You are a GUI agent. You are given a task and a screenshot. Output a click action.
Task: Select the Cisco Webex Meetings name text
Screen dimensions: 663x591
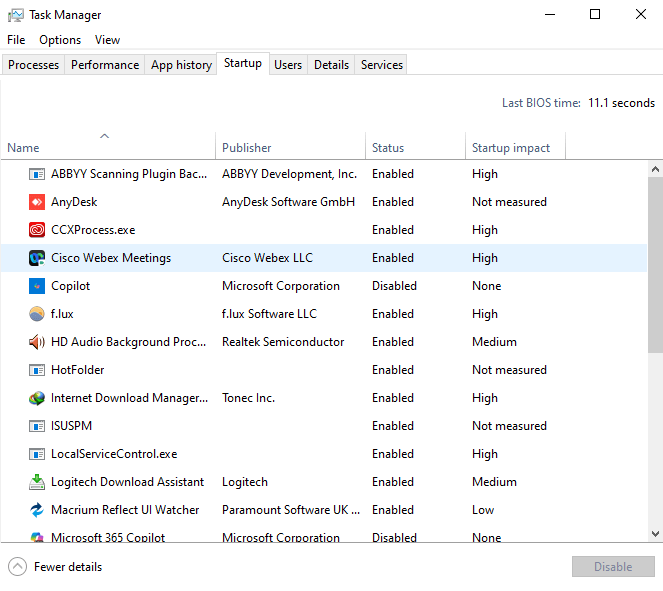tap(111, 258)
